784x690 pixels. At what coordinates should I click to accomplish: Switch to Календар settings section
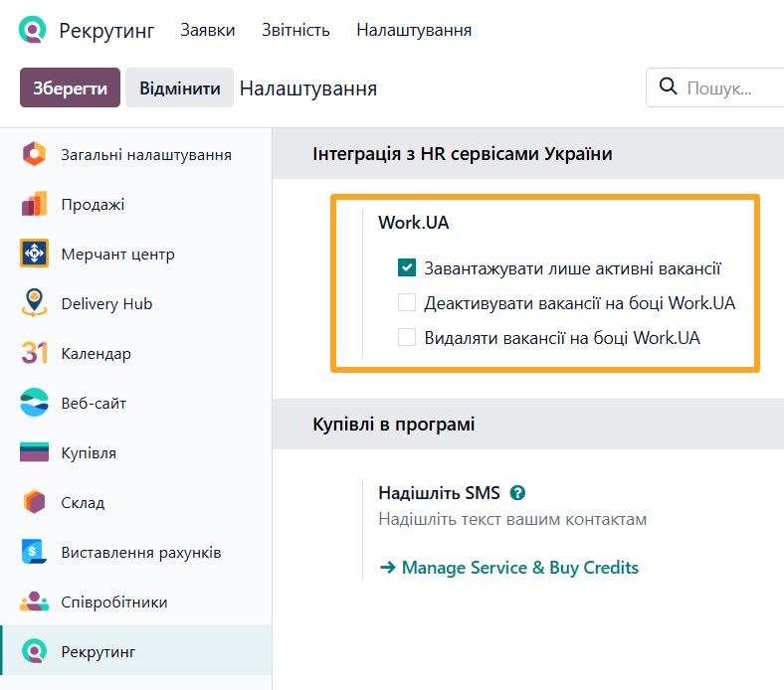tap(96, 353)
